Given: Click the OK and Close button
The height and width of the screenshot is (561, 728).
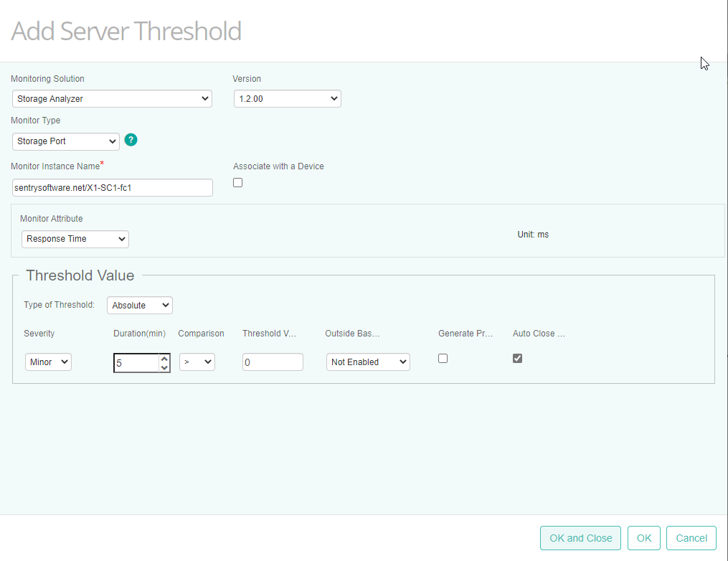Looking at the screenshot, I should pos(580,538).
